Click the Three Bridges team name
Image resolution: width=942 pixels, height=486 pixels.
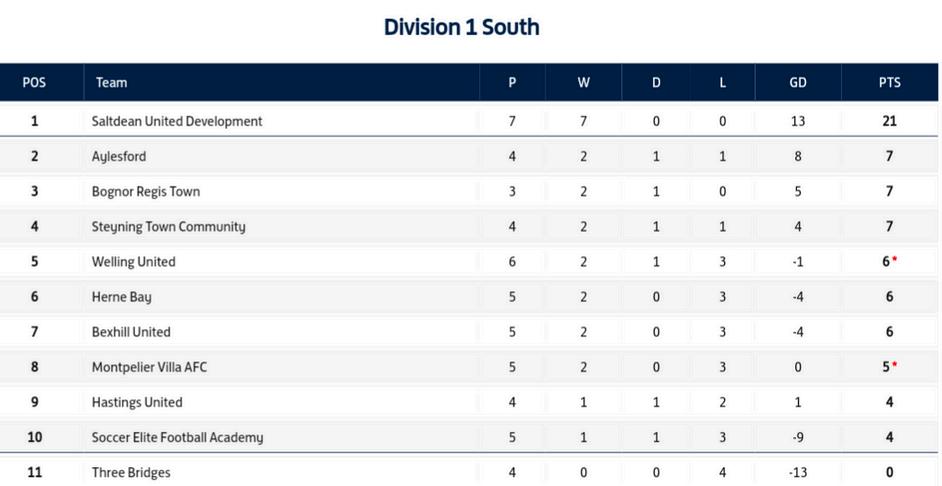point(130,472)
